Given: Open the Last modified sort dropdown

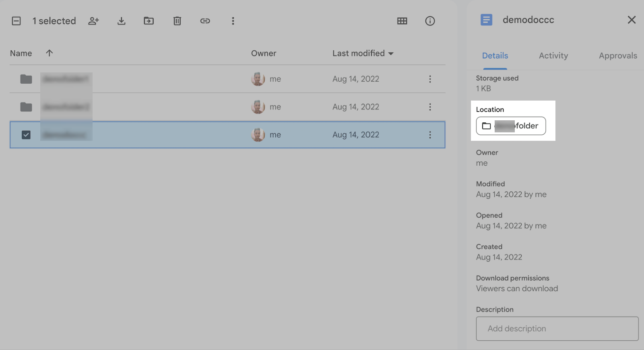Looking at the screenshot, I should tap(363, 54).
